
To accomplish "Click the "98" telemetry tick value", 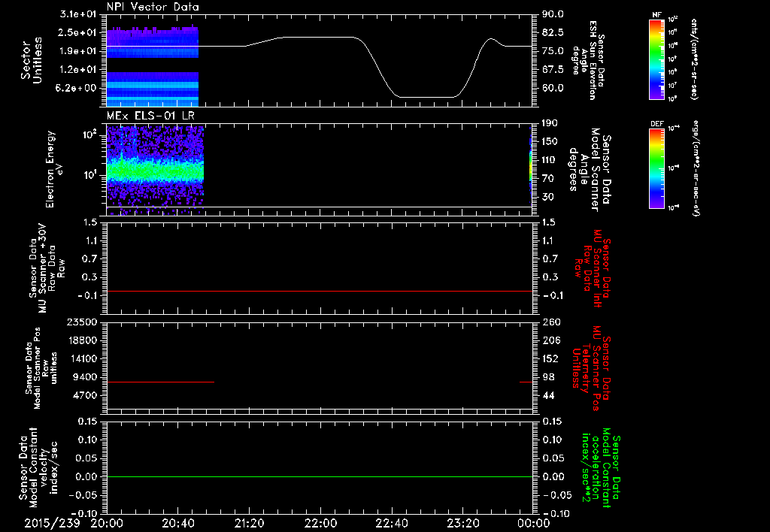I will 548,377.
